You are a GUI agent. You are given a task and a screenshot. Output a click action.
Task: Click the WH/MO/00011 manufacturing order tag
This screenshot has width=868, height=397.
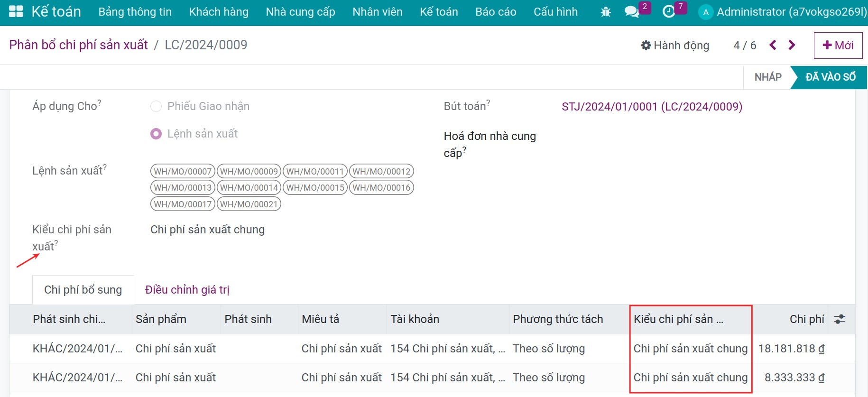click(x=315, y=171)
